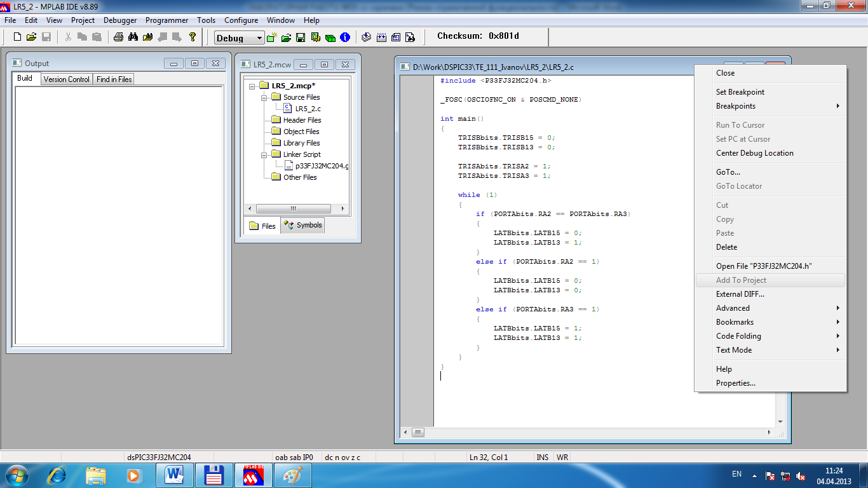Open Help with yellow question mark icon
Image resolution: width=868 pixels, height=488 pixels.
click(193, 37)
